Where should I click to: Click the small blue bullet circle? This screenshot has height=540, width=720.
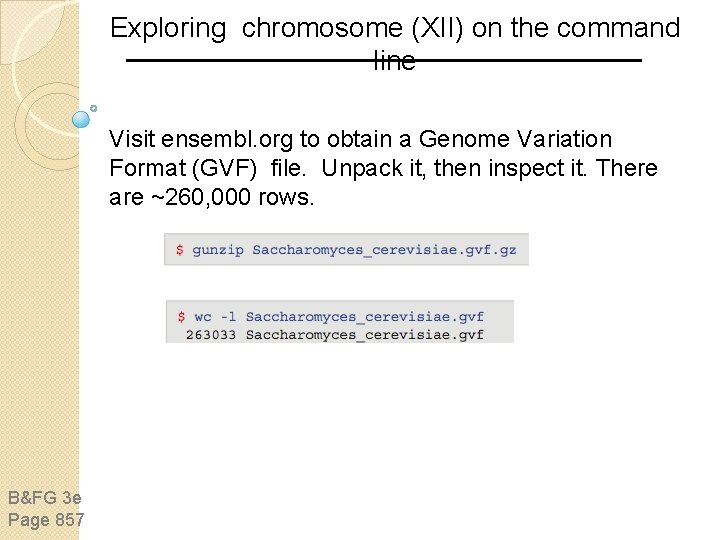point(94,108)
